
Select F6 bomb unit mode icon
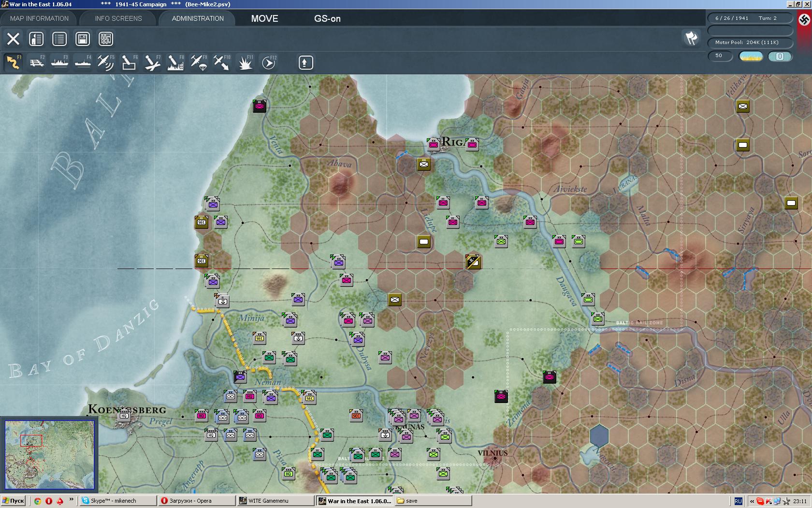[129, 62]
